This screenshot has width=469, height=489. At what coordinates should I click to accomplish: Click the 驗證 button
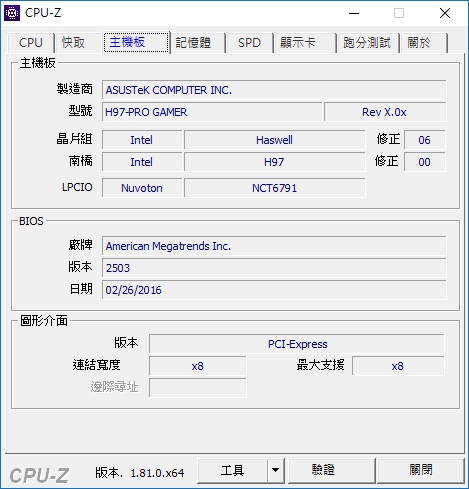(x=332, y=470)
